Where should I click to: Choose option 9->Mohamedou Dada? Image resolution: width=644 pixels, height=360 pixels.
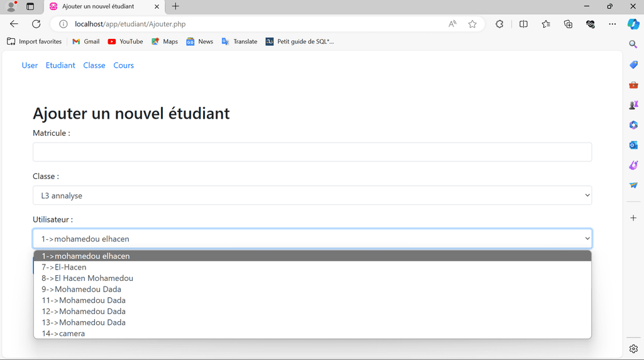click(x=312, y=289)
